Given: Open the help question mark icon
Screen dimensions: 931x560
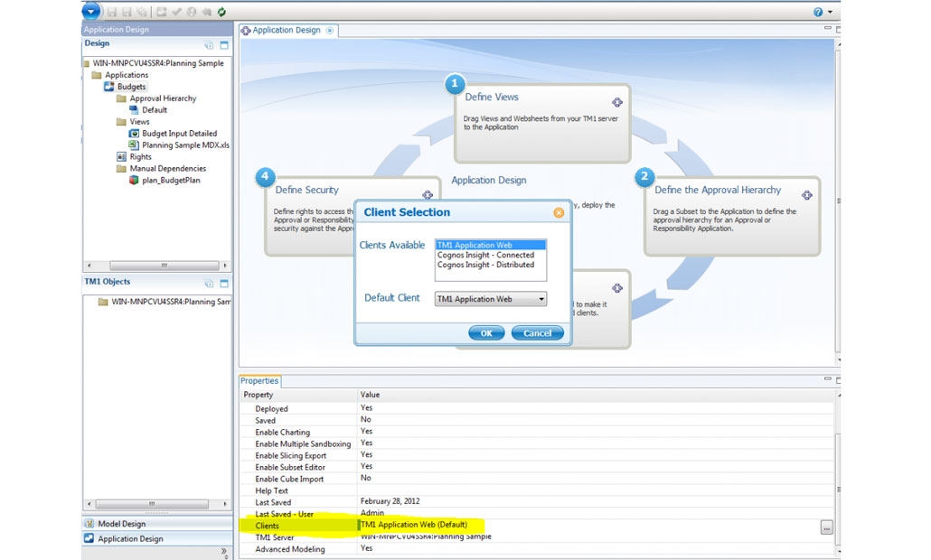Looking at the screenshot, I should point(818,12).
